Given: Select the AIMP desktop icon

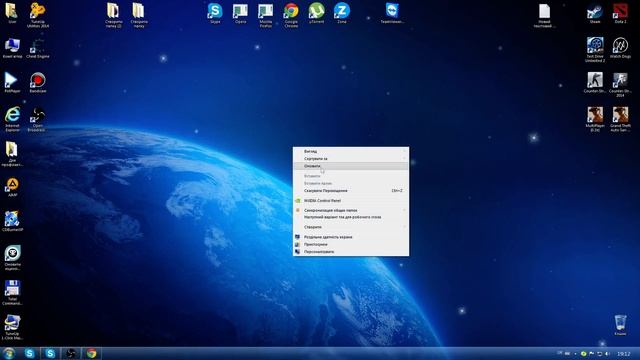Looking at the screenshot, I should click(12, 187).
